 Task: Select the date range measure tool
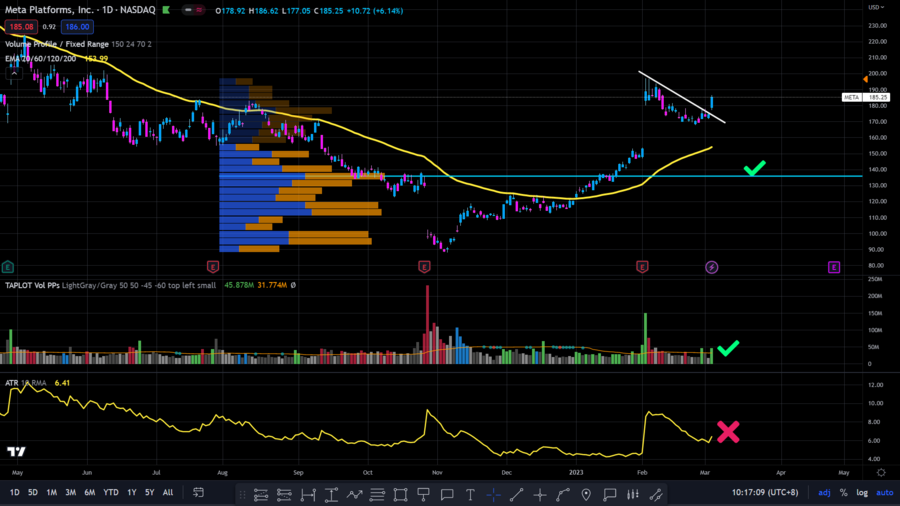[308, 494]
